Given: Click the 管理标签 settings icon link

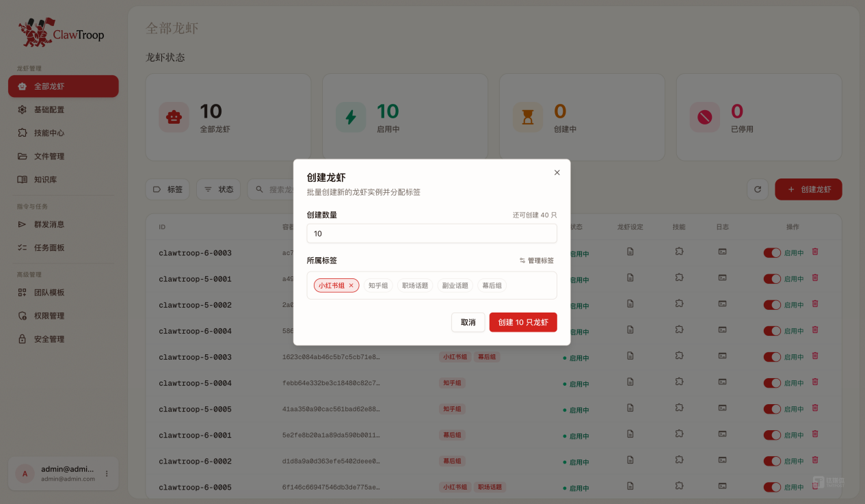Looking at the screenshot, I should (537, 261).
